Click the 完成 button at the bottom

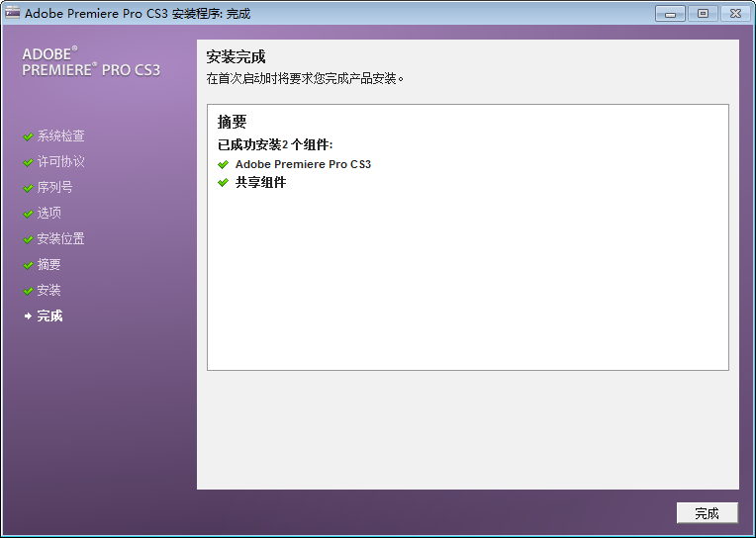point(707,513)
